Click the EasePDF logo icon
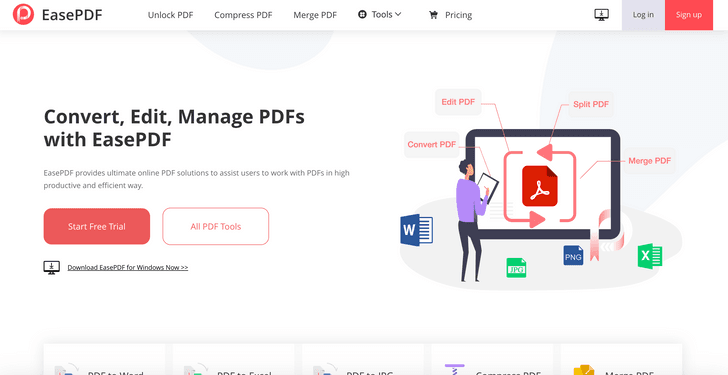The width and height of the screenshot is (728, 375). (23, 14)
